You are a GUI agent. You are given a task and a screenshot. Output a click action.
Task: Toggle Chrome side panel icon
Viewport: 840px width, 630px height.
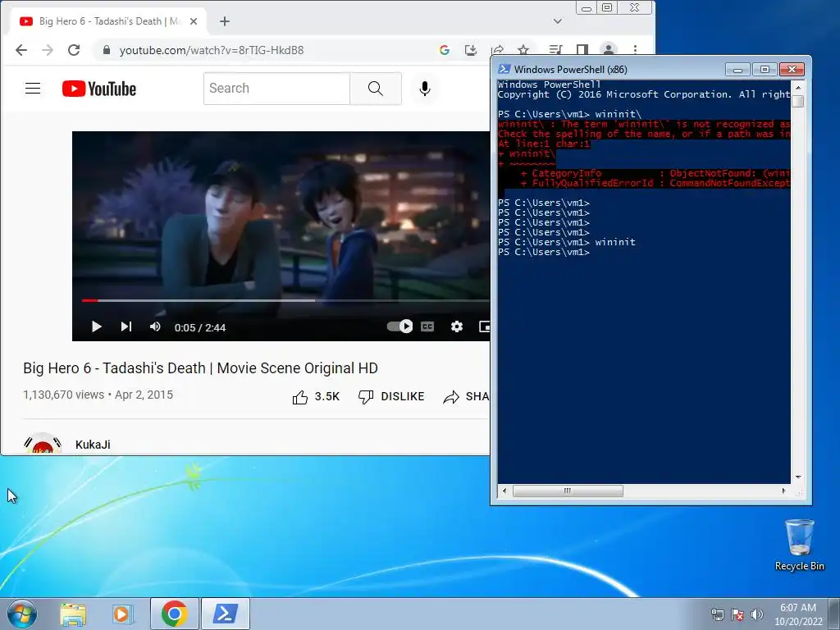(582, 50)
